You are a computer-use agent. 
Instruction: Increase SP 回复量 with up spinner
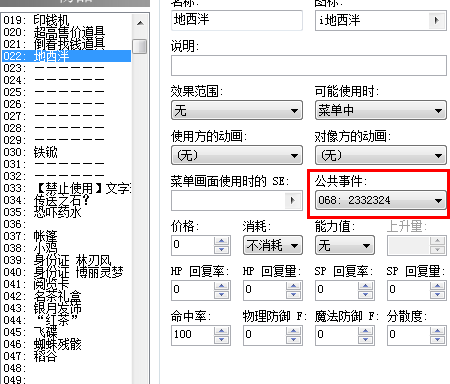(x=437, y=286)
